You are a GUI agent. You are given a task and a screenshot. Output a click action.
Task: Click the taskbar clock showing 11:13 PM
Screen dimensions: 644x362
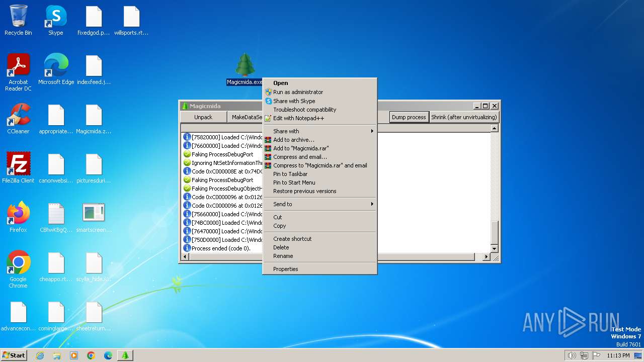click(x=618, y=355)
